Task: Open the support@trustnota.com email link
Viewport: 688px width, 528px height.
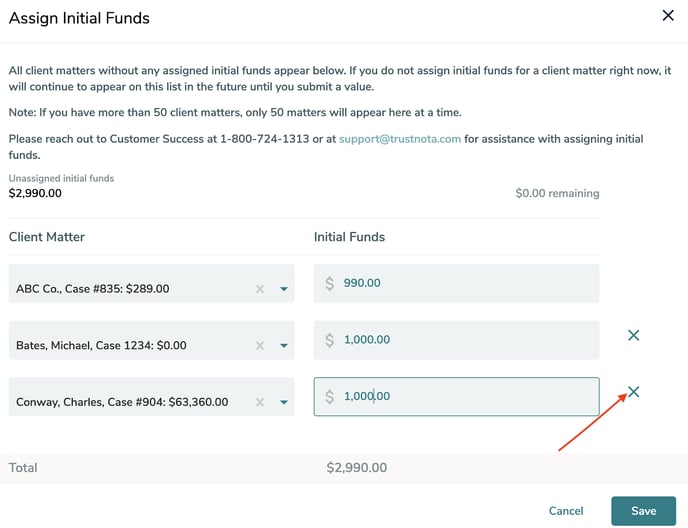Action: coord(400,139)
